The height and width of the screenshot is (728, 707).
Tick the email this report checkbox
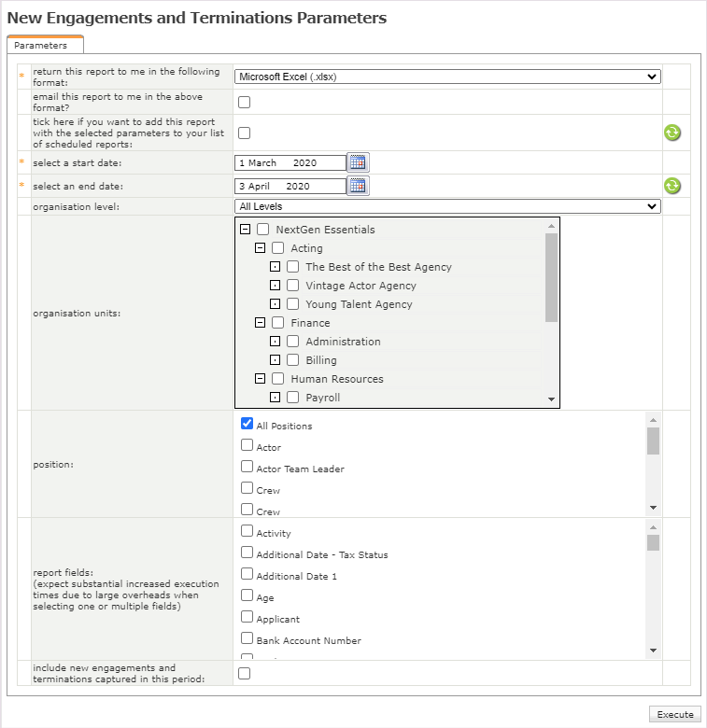click(x=245, y=102)
